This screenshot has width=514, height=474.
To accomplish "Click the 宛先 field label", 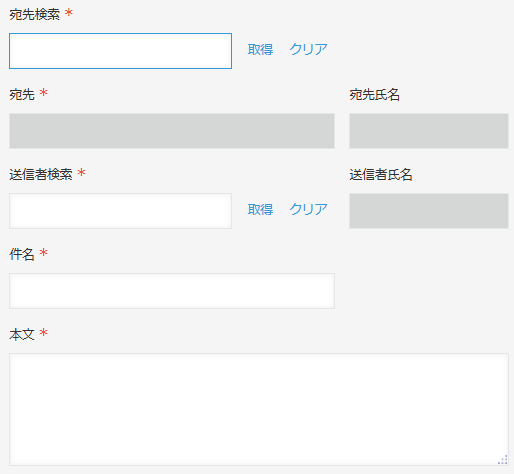I will pyautogui.click(x=22, y=94).
